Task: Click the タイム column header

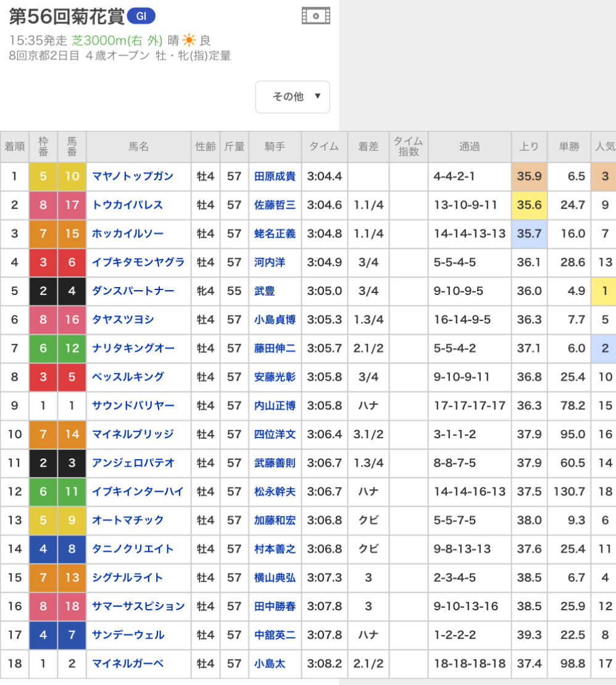Action: click(x=324, y=147)
